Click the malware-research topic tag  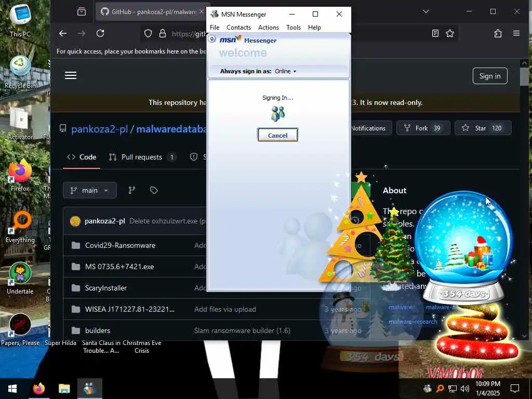point(413,322)
